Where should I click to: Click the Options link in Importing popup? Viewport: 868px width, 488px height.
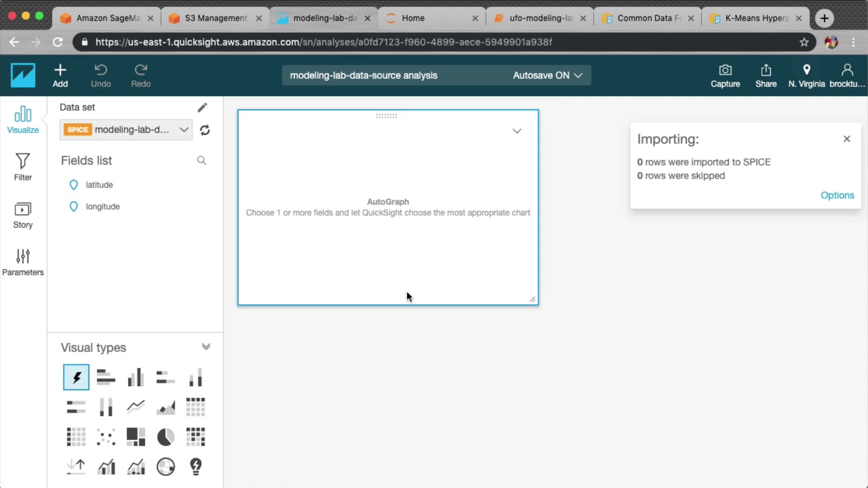(x=837, y=195)
